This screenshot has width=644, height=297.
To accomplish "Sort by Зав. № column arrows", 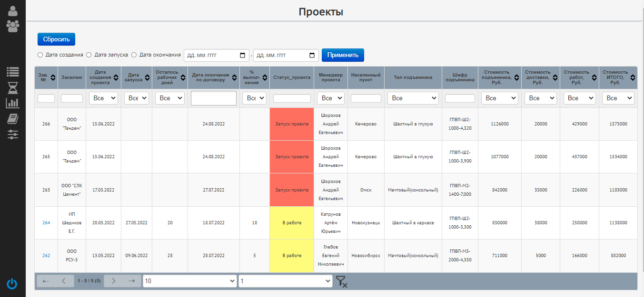I will pos(52,77).
